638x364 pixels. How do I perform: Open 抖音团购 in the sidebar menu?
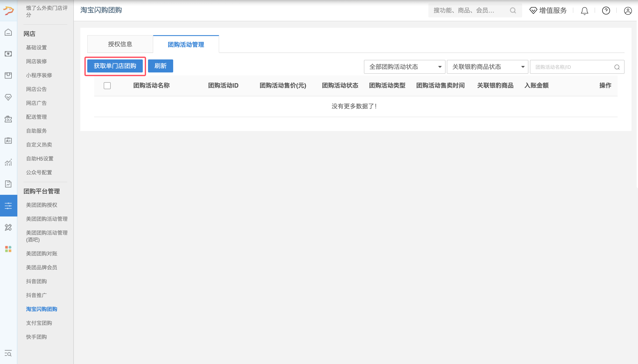[36, 281]
